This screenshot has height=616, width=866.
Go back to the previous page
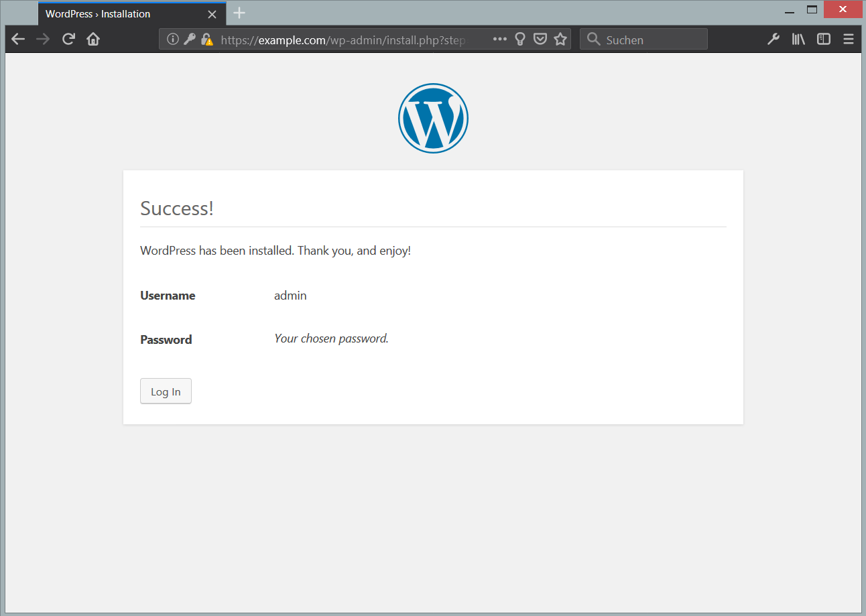18,40
